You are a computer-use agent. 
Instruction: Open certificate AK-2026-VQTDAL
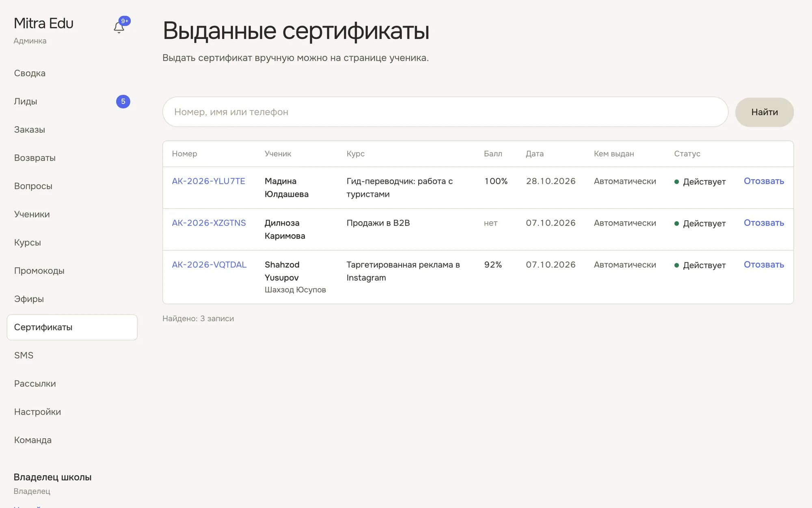click(x=209, y=265)
